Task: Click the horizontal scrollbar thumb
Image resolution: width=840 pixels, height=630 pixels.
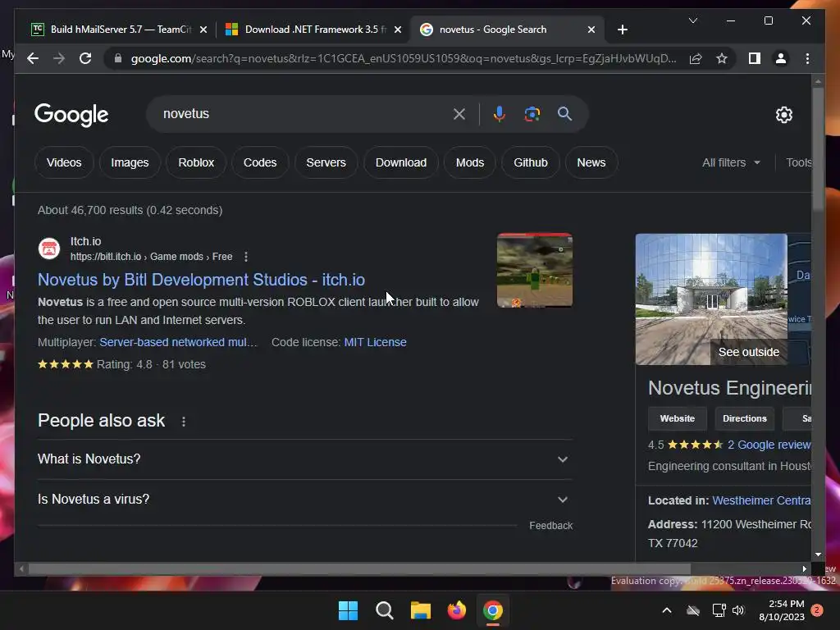Action: pyautogui.click(x=359, y=569)
